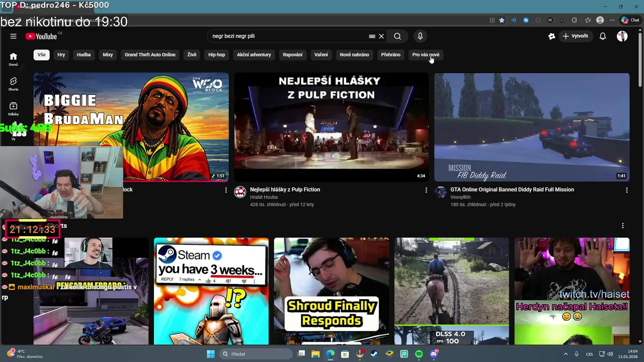Open the Biggie BrudaMan video thumbnail
Image resolution: width=644 pixels, height=362 pixels.
tap(131, 127)
